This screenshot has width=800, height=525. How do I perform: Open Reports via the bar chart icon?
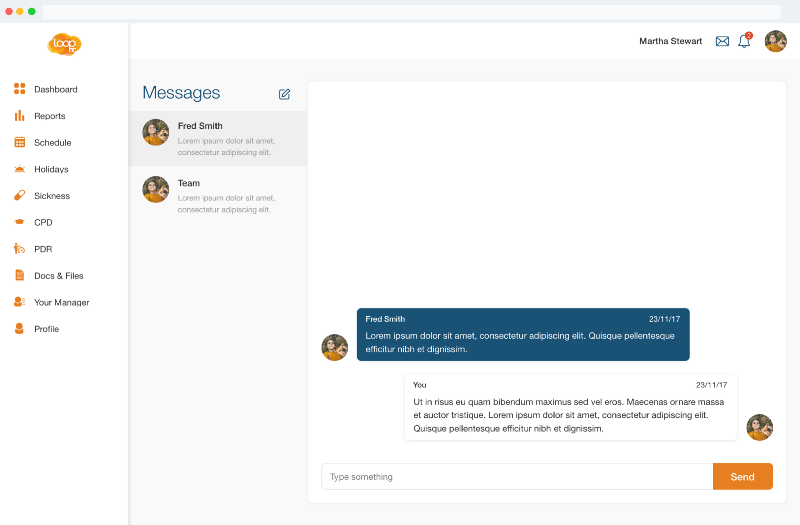[19, 116]
